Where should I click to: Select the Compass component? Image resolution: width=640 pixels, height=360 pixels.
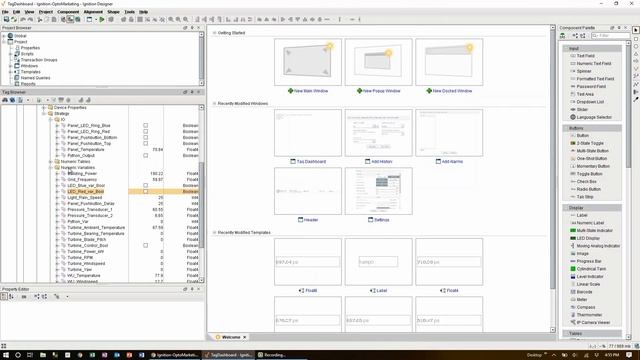(586, 307)
